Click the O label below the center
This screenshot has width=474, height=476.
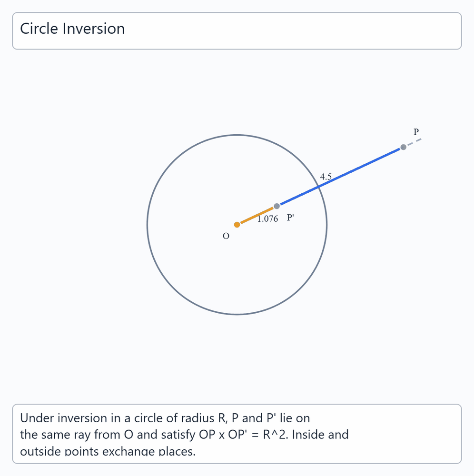point(226,236)
